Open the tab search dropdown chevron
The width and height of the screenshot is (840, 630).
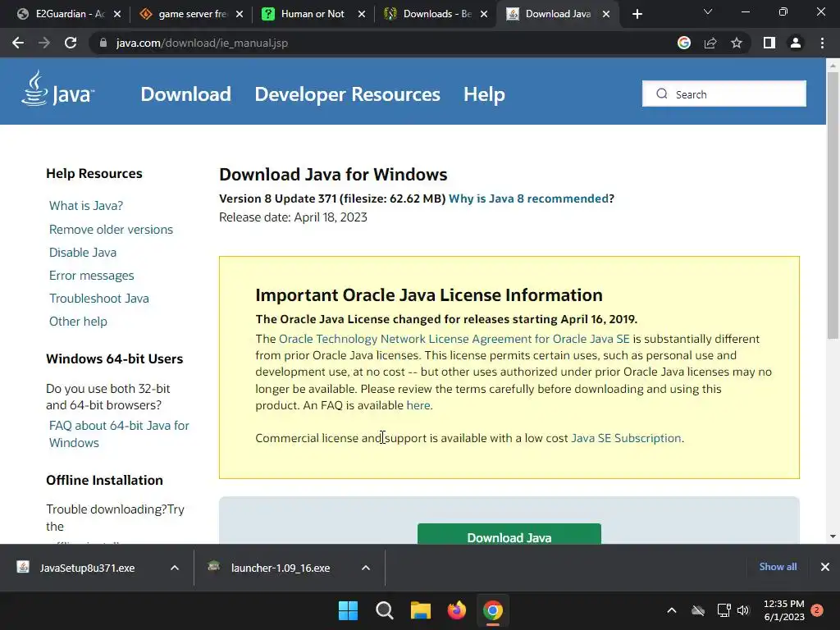pyautogui.click(x=708, y=11)
